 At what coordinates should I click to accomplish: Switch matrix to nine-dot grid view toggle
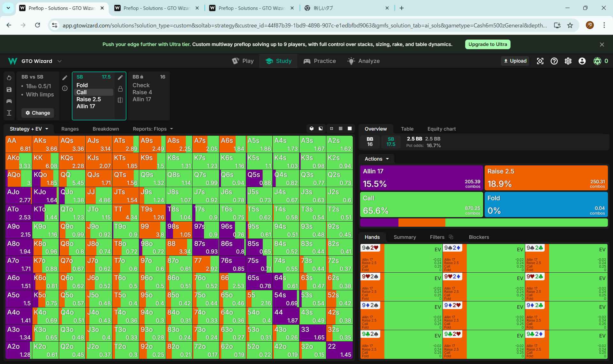(341, 128)
